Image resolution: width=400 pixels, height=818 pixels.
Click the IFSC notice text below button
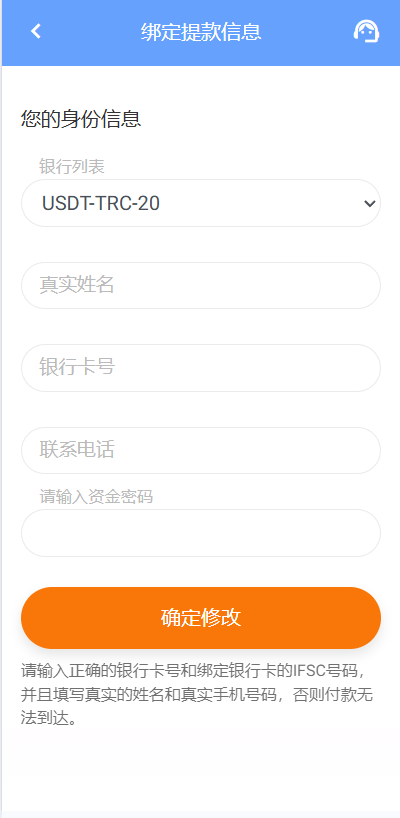click(197, 695)
